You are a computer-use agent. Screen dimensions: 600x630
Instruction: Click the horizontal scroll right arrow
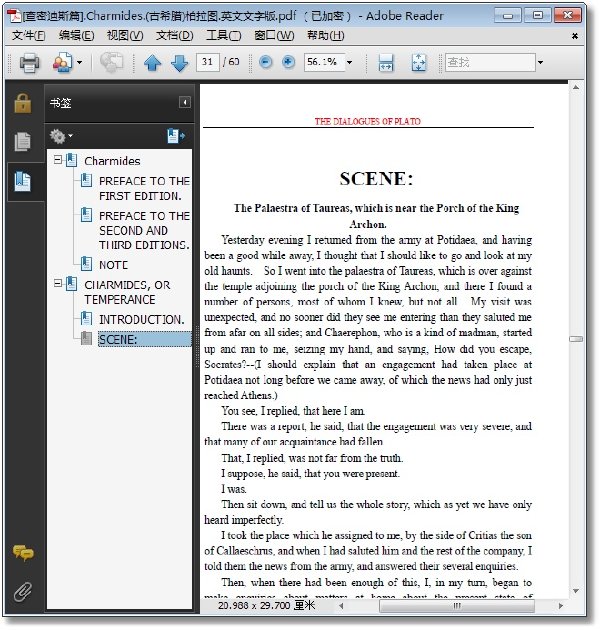tap(561, 606)
